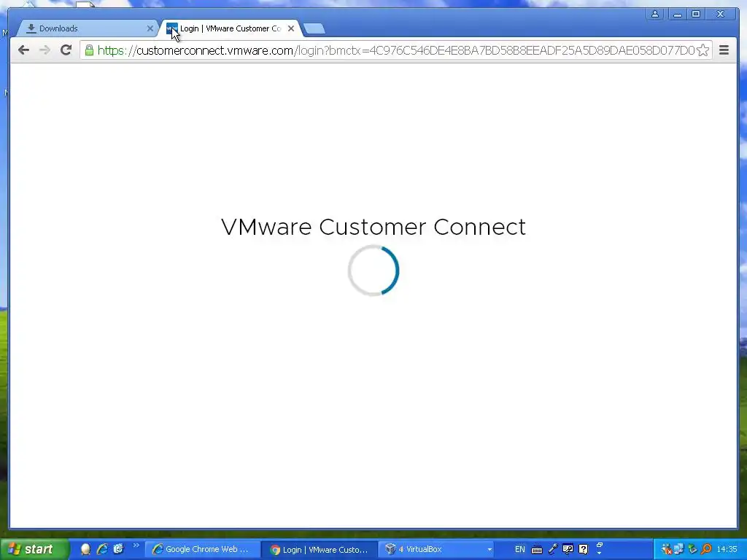Expand the Quick Launch overflow chevron
The width and height of the screenshot is (747, 560).
pyautogui.click(x=136, y=545)
